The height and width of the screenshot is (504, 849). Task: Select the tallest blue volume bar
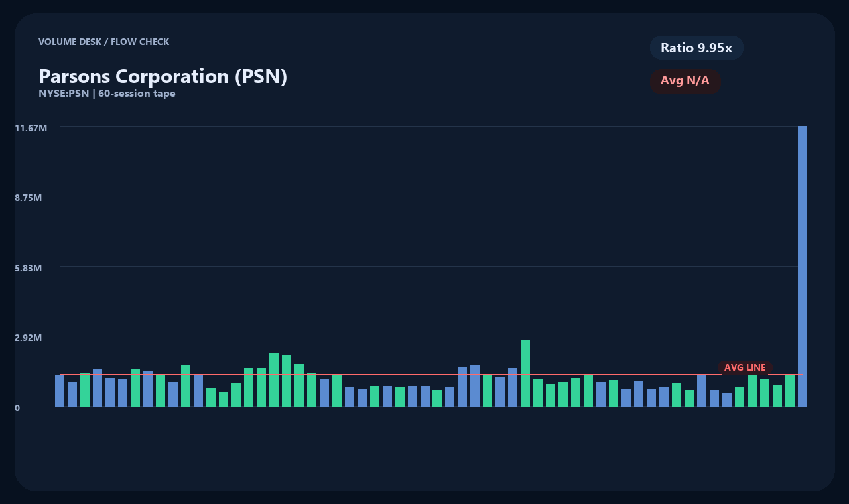pos(803,266)
